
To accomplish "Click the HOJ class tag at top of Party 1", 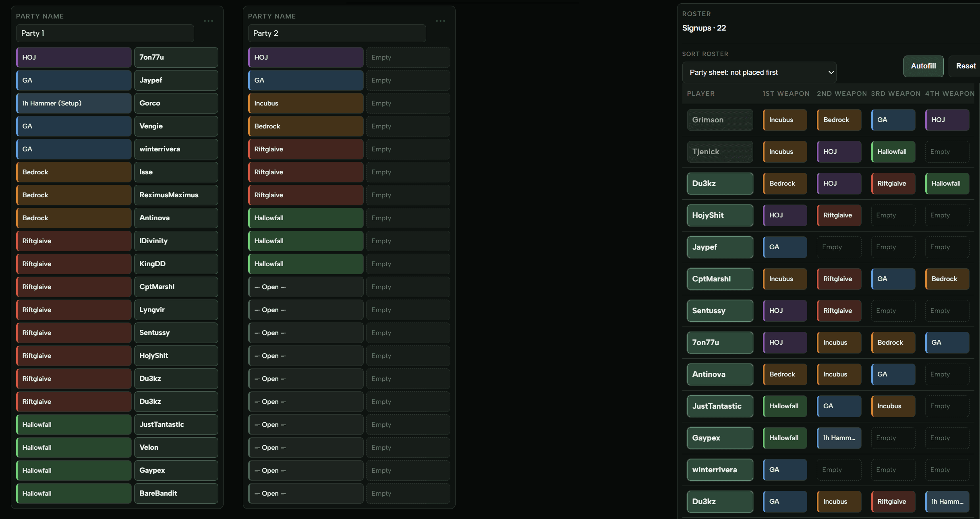I will (x=73, y=57).
